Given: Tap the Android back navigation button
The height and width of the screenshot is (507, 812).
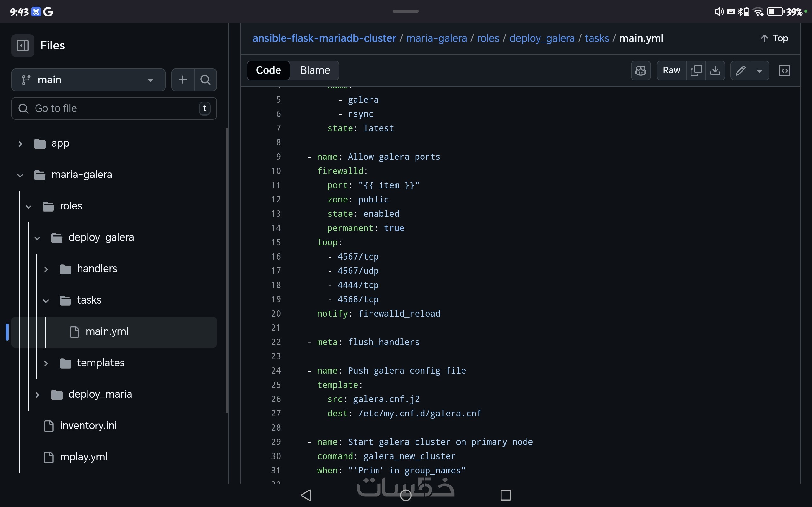Looking at the screenshot, I should click(306, 495).
